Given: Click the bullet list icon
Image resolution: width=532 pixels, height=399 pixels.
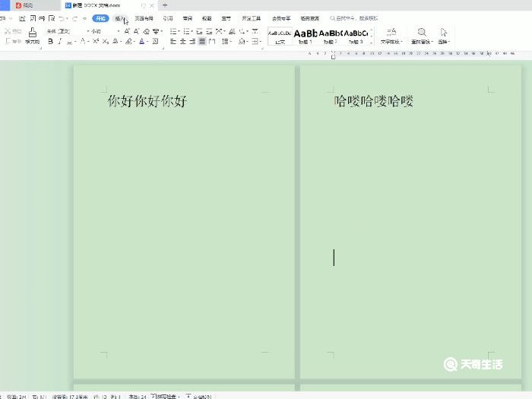Looking at the screenshot, I should [x=173, y=31].
